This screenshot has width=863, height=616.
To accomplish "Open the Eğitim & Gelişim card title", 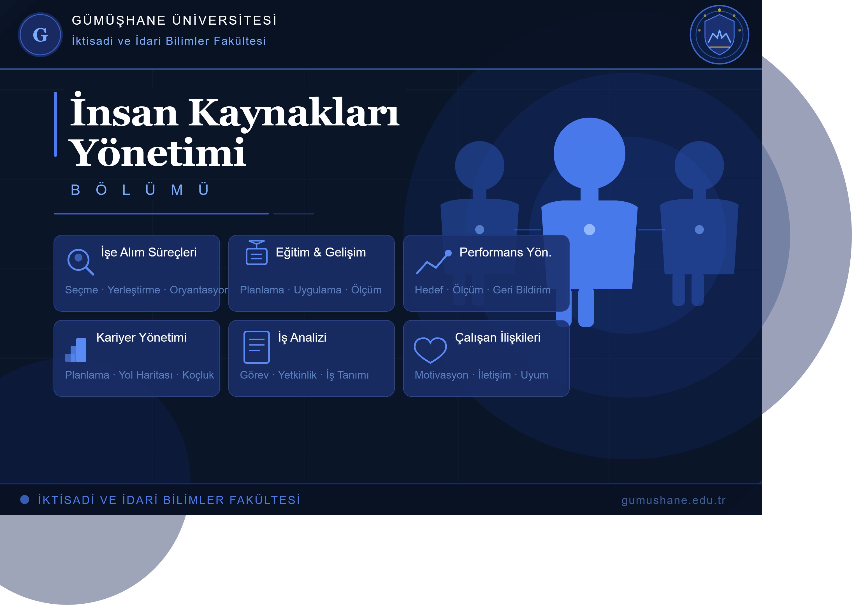I will 321,253.
